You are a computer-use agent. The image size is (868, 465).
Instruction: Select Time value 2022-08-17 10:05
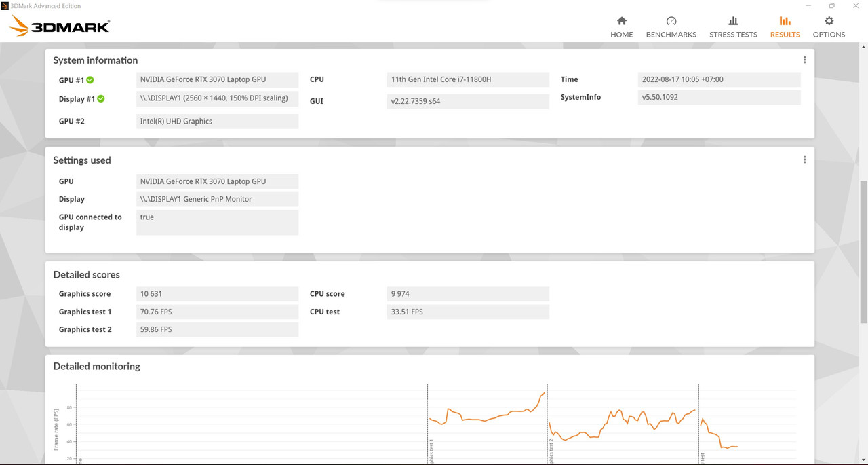719,79
